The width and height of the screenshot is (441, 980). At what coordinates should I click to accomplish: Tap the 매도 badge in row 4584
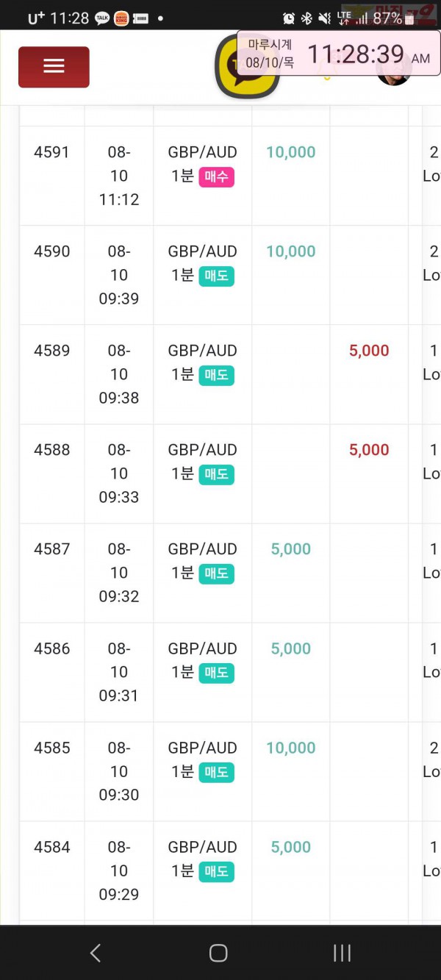pyautogui.click(x=216, y=871)
